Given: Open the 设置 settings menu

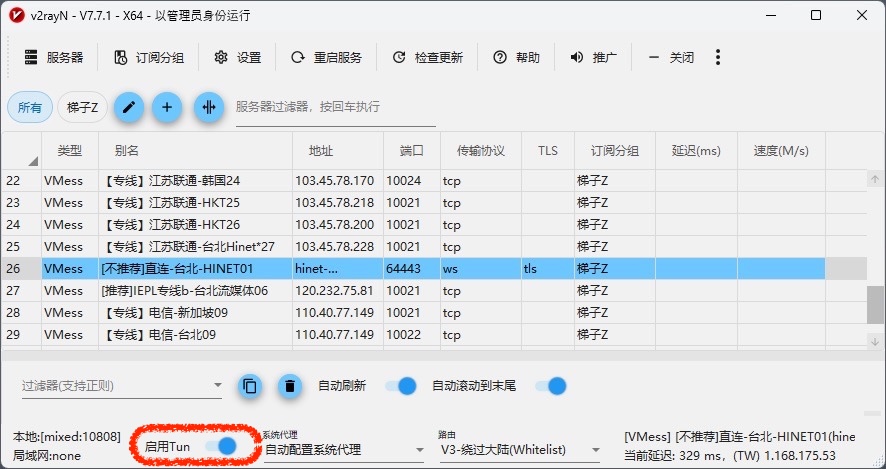Looking at the screenshot, I should tap(238, 58).
